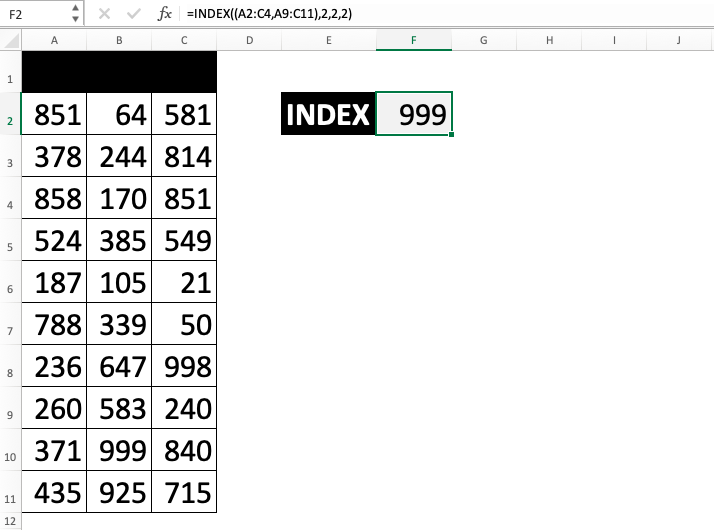
Task: Select row 7 header
Action: coord(10,324)
